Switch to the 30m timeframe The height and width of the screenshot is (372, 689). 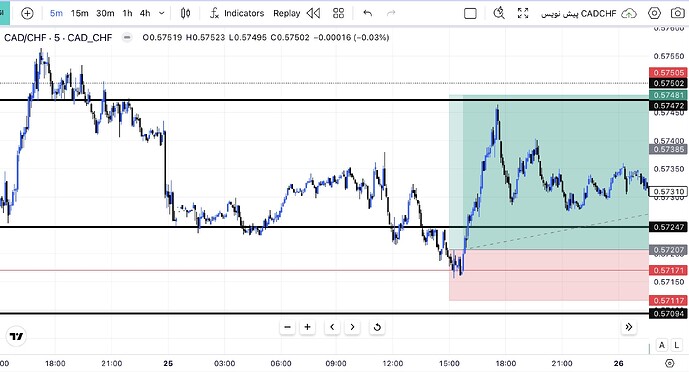pyautogui.click(x=105, y=13)
